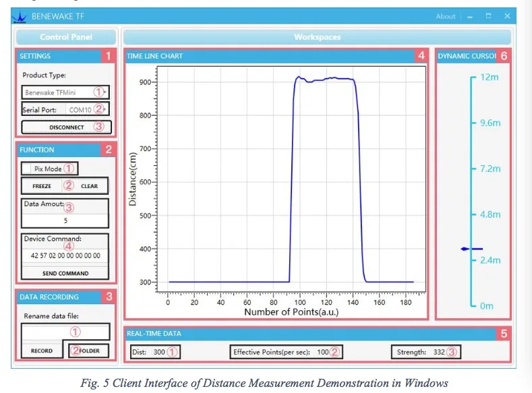
Task: Click the 100 value on the points axis
Action: pyautogui.click(x=299, y=302)
